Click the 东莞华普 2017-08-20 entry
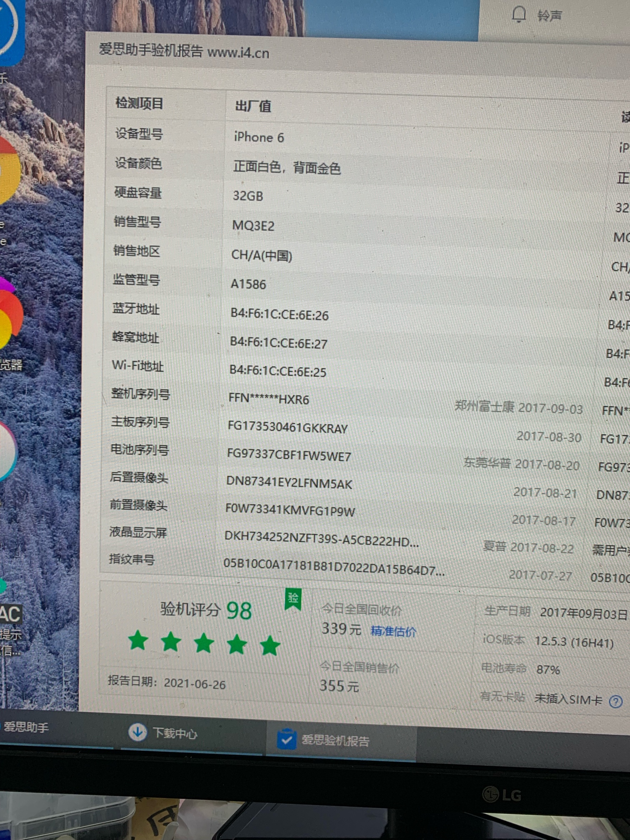630x840 pixels. pos(521,464)
